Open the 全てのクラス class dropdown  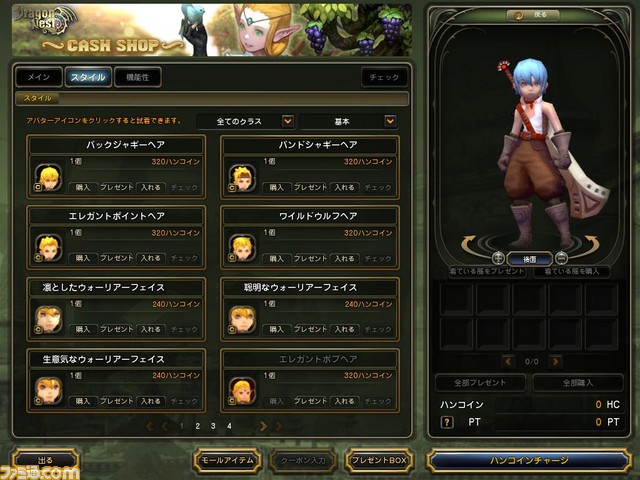click(x=245, y=121)
